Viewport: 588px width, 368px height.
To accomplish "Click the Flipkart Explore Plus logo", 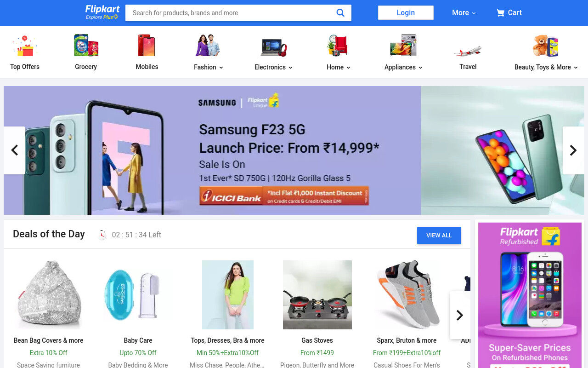I will 102,12.
